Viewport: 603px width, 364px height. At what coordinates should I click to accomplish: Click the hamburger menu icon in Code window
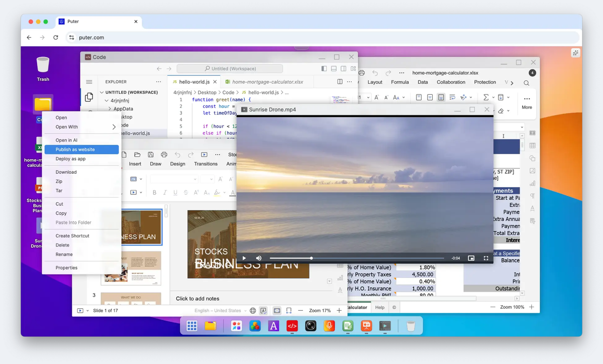pyautogui.click(x=89, y=82)
